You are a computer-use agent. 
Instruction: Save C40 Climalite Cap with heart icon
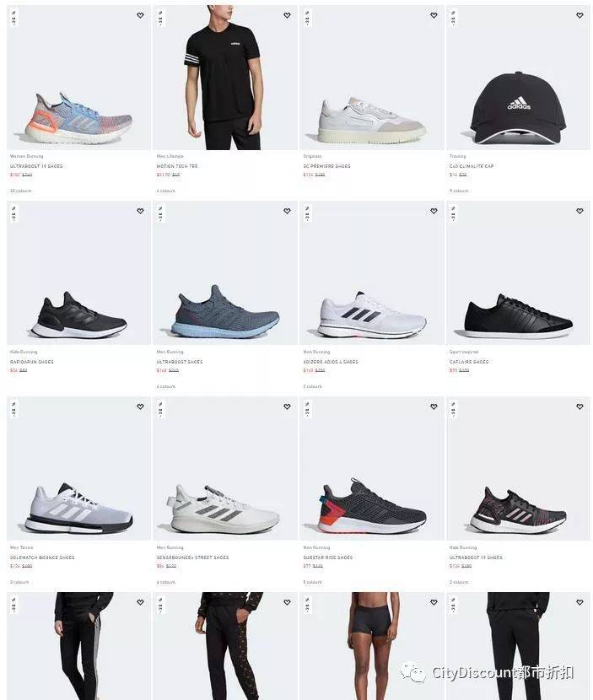point(580,15)
